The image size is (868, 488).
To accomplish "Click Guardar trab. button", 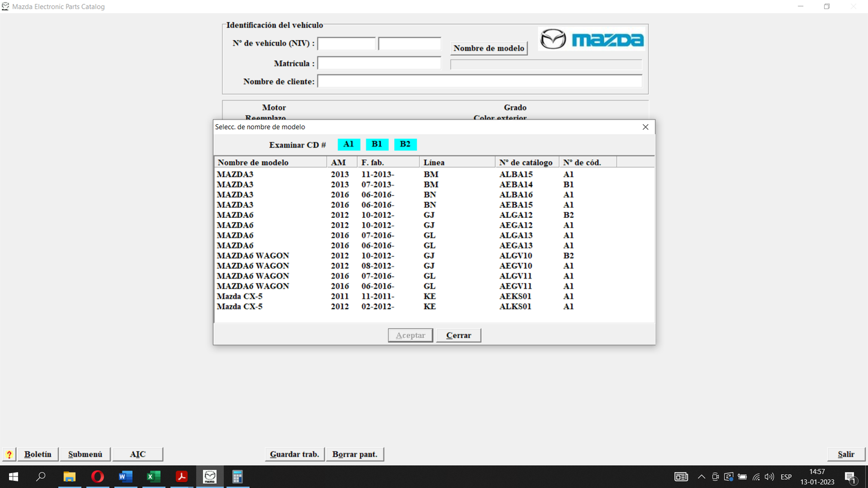I will pyautogui.click(x=294, y=454).
